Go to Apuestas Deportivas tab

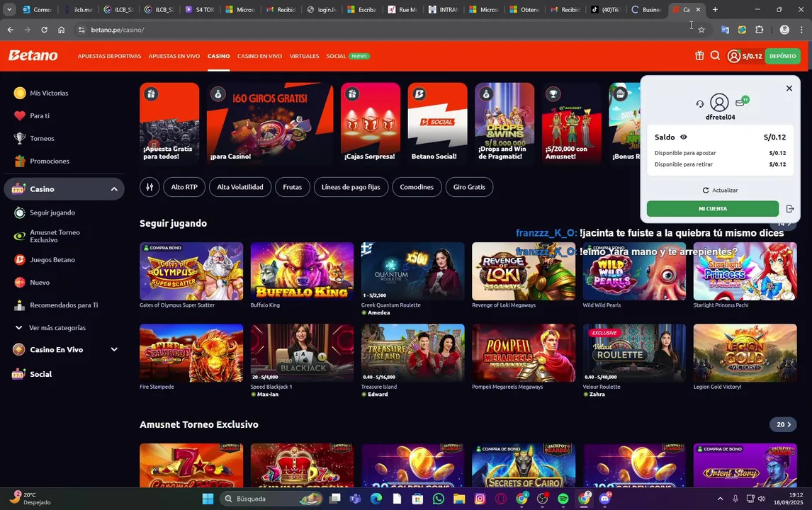[109, 56]
